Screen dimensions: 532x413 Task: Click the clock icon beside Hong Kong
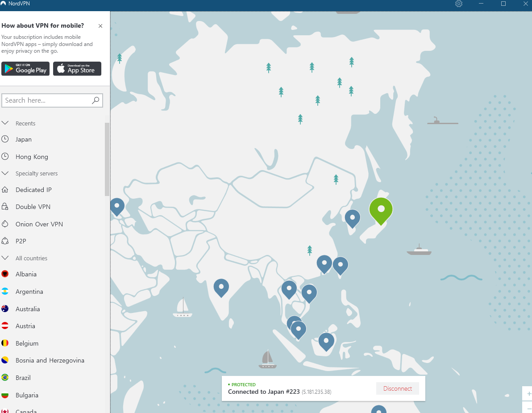[5, 156]
